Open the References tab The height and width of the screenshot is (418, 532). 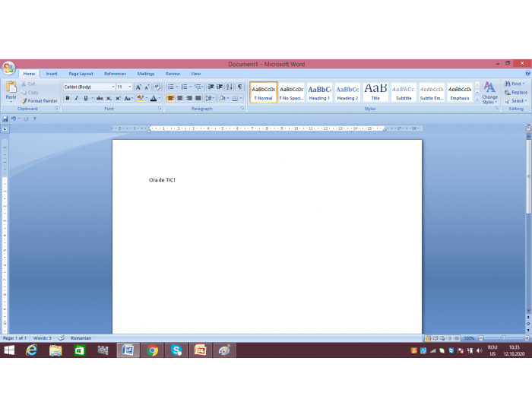pyautogui.click(x=115, y=74)
